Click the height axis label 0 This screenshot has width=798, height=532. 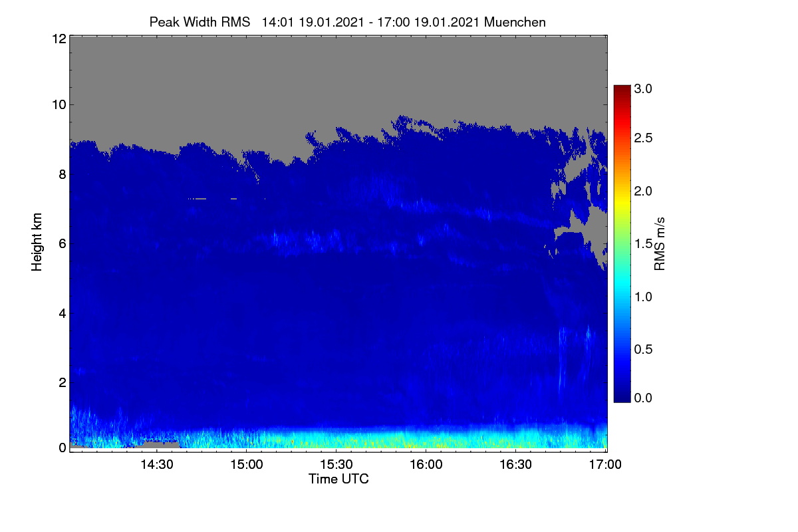pos(61,448)
